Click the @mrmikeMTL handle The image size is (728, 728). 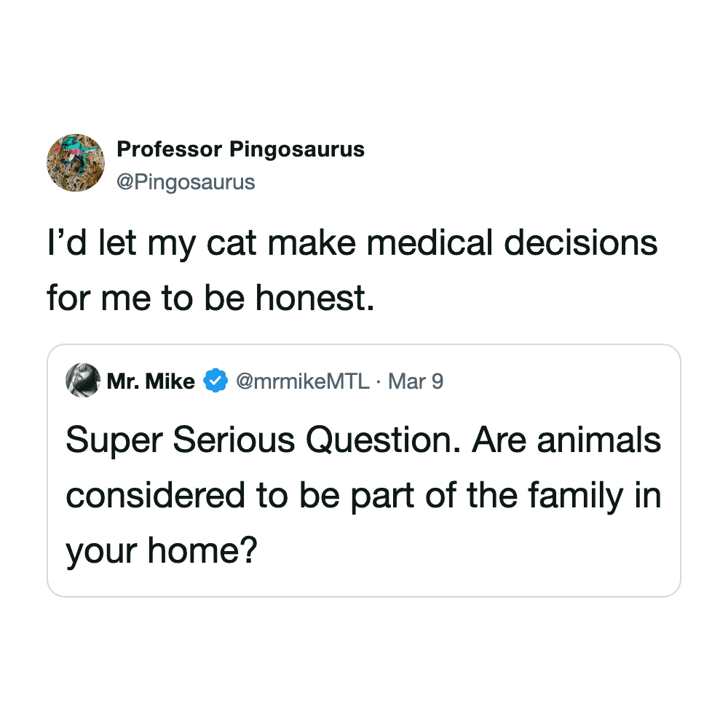coord(303,381)
